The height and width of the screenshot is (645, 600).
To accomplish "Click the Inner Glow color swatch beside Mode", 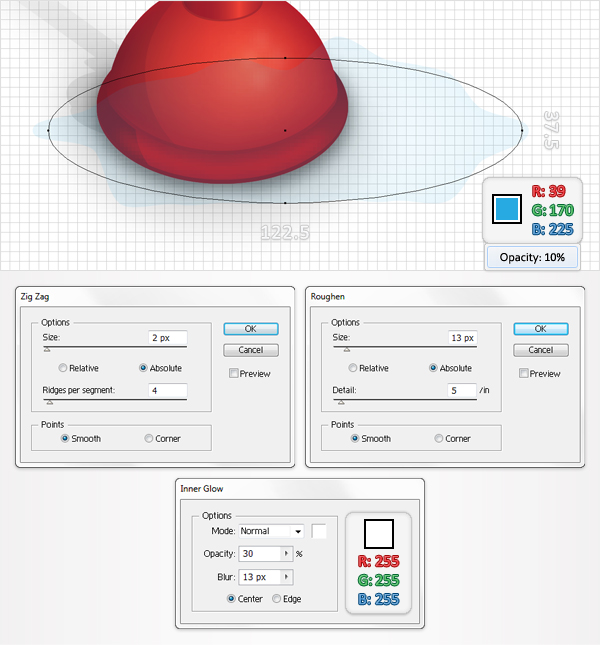I will pos(319,531).
